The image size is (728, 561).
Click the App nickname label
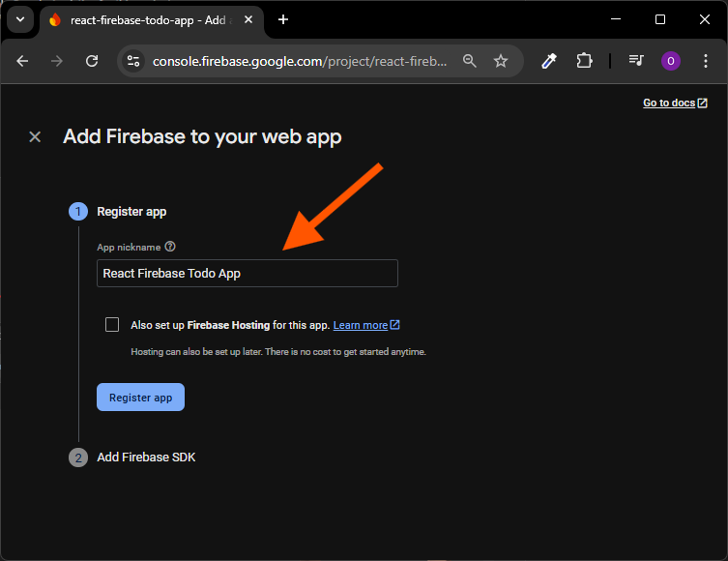(129, 247)
